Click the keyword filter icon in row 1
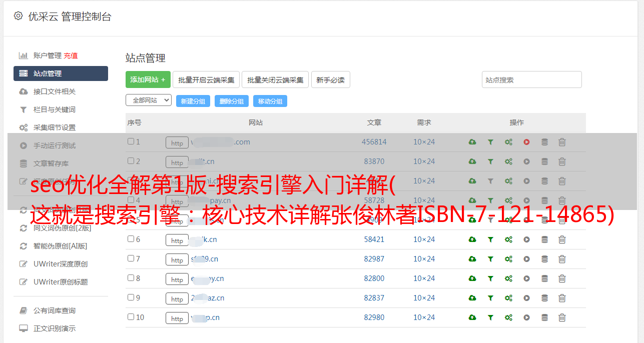The height and width of the screenshot is (343, 644). click(490, 142)
